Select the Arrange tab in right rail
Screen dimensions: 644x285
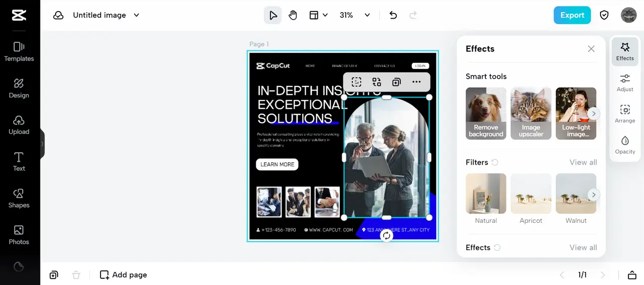point(625,114)
